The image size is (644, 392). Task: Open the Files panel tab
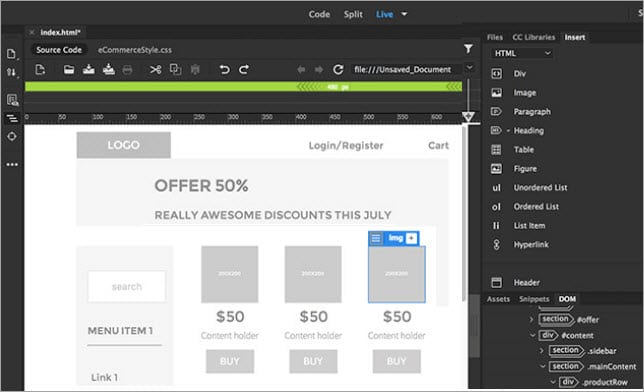pos(495,37)
